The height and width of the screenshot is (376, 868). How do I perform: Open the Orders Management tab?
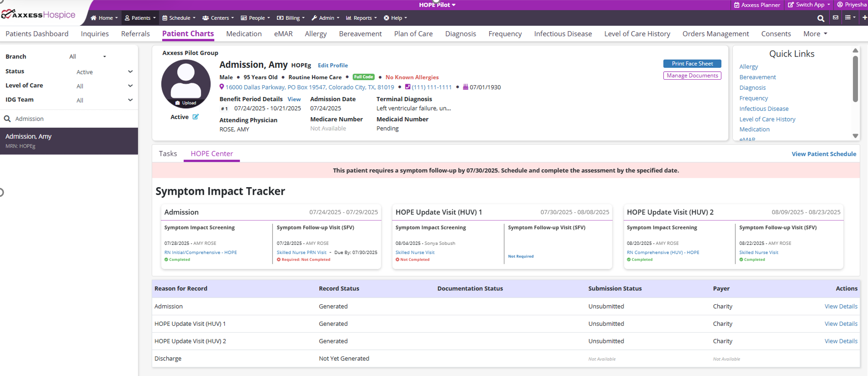click(x=716, y=34)
